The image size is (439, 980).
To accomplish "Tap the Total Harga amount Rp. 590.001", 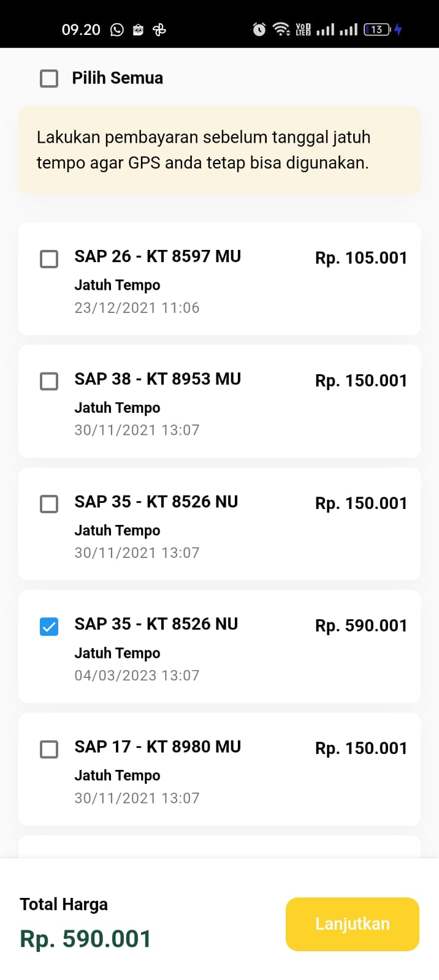I will tap(85, 939).
